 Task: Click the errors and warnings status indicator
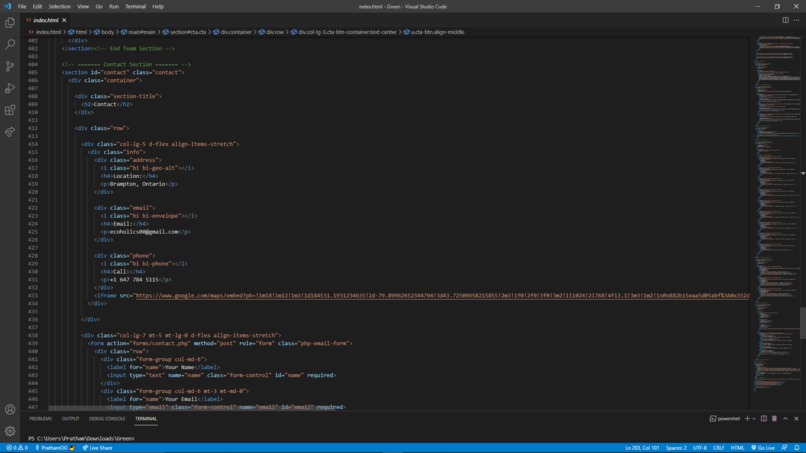[x=17, y=448]
